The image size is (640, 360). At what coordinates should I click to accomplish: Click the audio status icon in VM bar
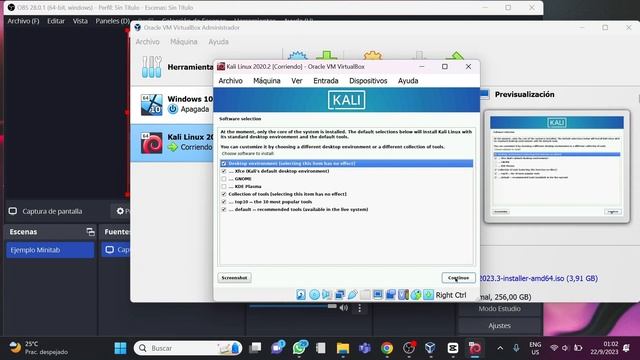tap(327, 295)
